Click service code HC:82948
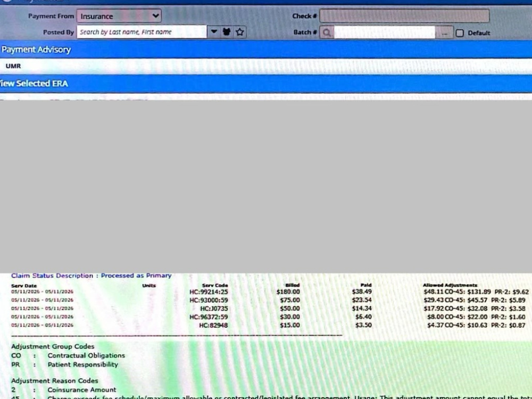This screenshot has height=399, width=532. point(213,326)
